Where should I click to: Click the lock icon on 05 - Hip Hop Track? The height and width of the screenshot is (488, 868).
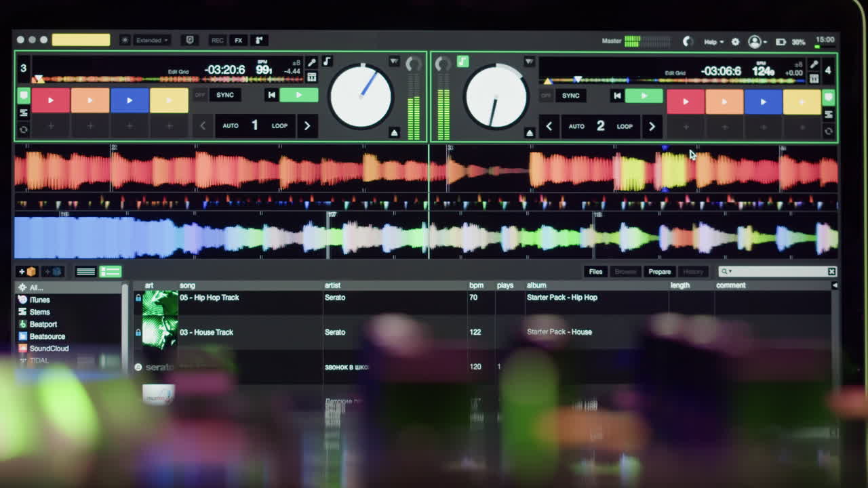point(138,298)
